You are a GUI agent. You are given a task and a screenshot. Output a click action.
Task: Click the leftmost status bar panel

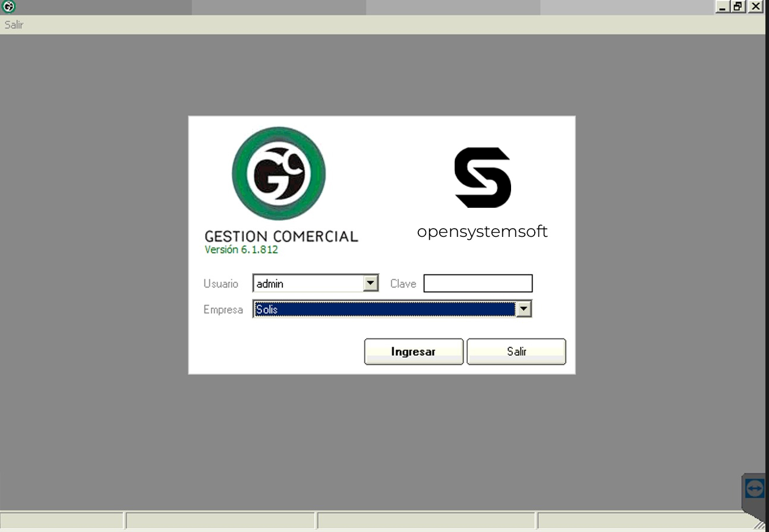pos(62,521)
